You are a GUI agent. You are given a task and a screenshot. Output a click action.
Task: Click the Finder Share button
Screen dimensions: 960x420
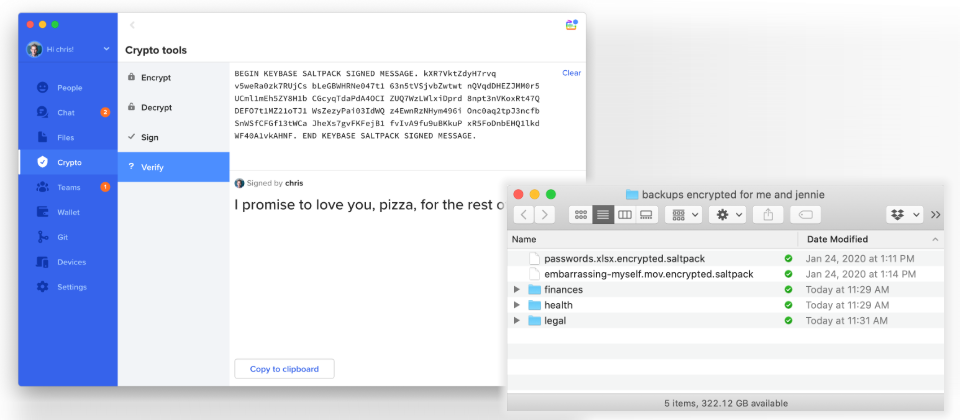(x=768, y=214)
